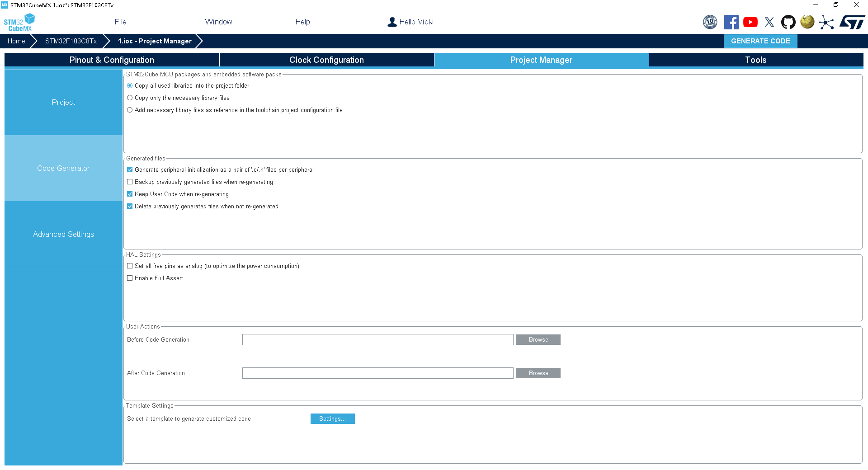The height and width of the screenshot is (470, 868).
Task: Click the 'STM32Cube MCU packages and embedded software packs' title
Action: (204, 74)
